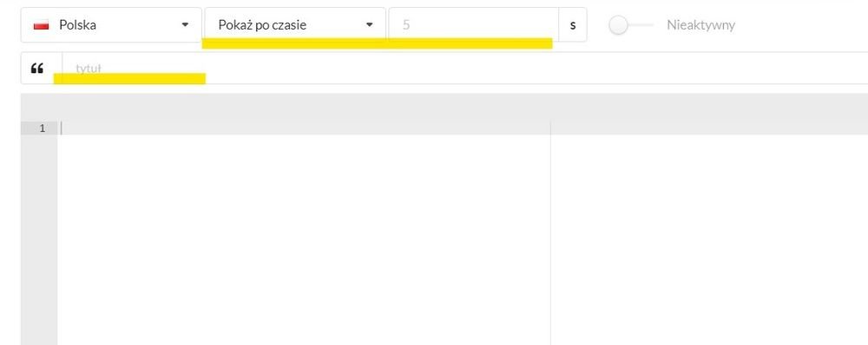The image size is (868, 345).
Task: Click the arrow beside Pokaż po czasie
Action: click(x=369, y=25)
